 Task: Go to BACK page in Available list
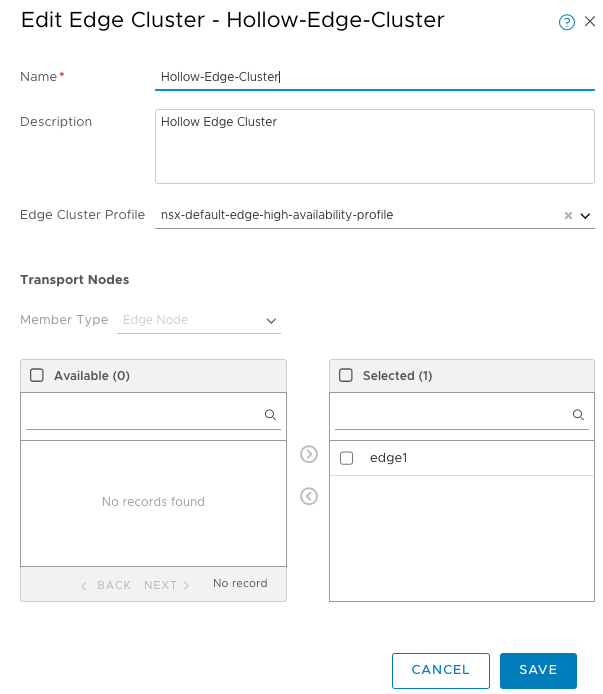click(106, 585)
